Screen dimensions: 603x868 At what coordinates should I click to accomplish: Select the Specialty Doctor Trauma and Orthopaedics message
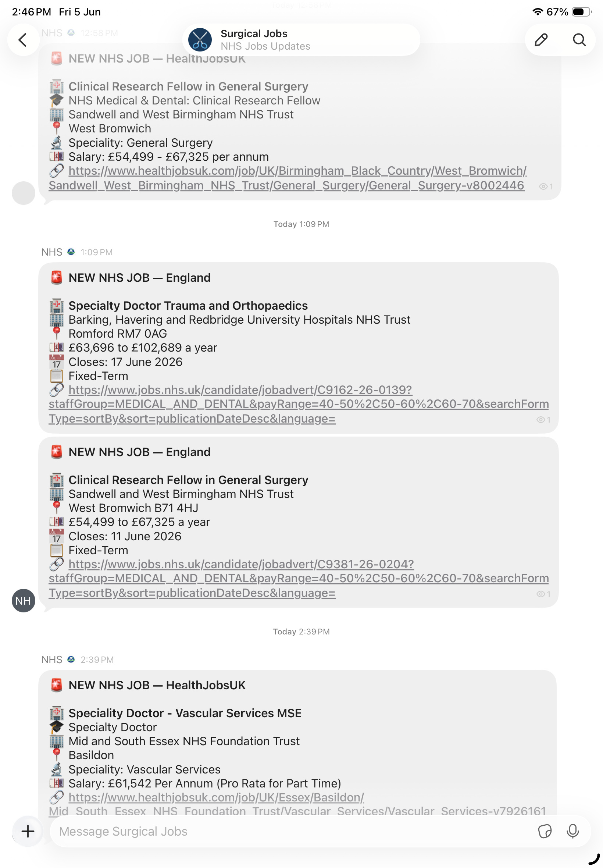pyautogui.click(x=299, y=348)
